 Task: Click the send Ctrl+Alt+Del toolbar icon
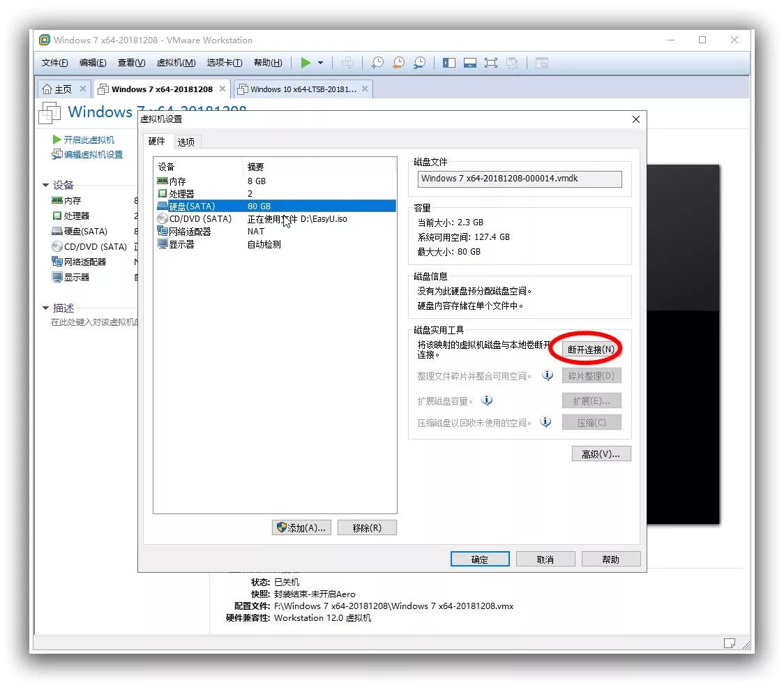pos(347,63)
